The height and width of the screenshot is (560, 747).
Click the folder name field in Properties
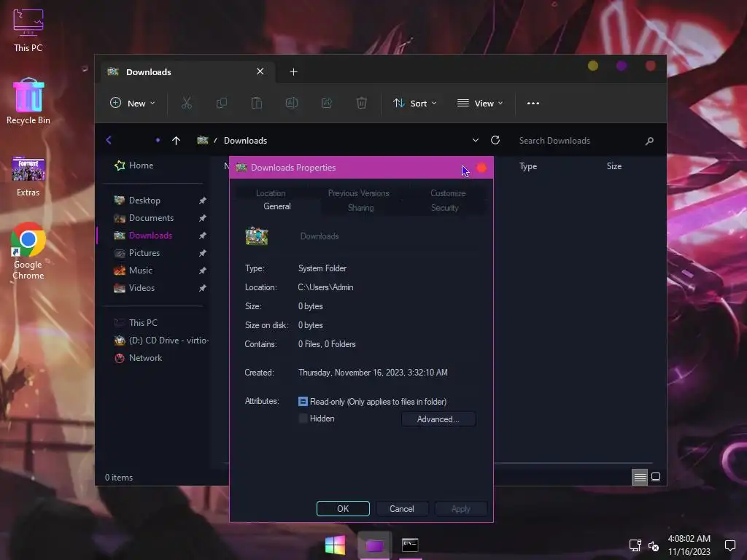(x=387, y=236)
